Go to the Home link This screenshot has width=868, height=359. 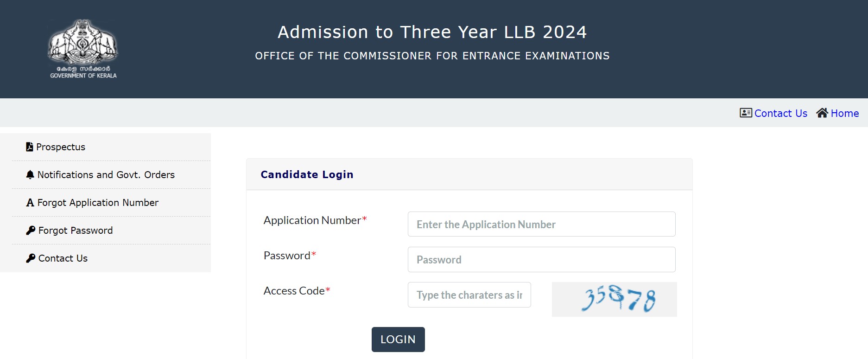(844, 114)
